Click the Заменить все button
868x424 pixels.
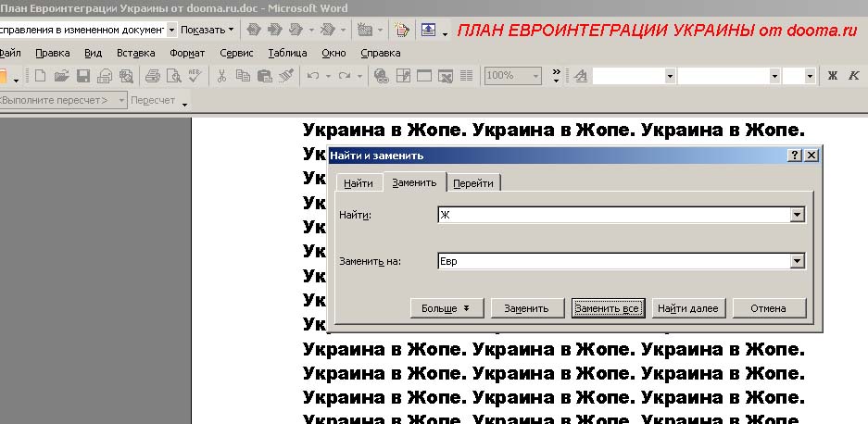[607, 308]
